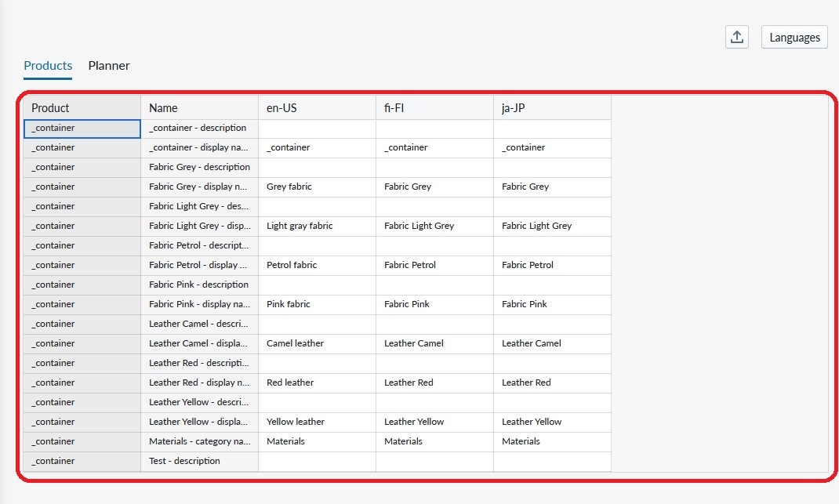Click the 'Fabric Petrol' fi-FI cell

click(x=435, y=266)
